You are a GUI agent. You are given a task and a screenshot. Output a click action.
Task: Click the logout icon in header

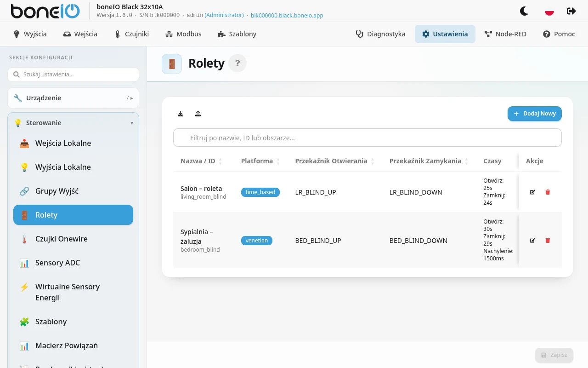tap(571, 11)
